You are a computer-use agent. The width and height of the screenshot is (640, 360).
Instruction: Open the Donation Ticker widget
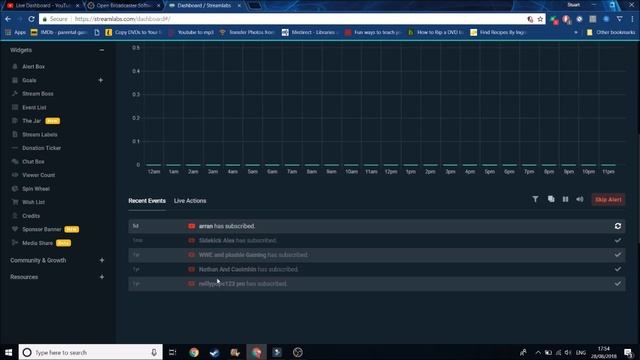click(x=41, y=148)
